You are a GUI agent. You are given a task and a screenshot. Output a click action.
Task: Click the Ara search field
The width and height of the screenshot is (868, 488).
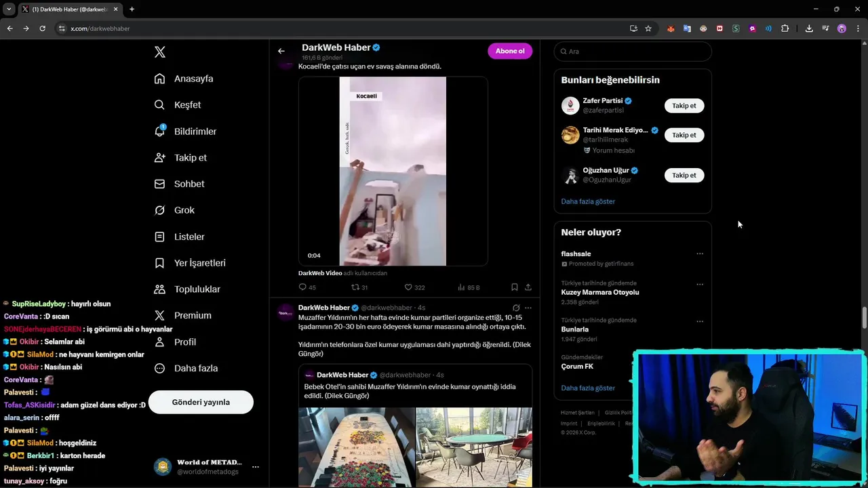click(x=633, y=52)
